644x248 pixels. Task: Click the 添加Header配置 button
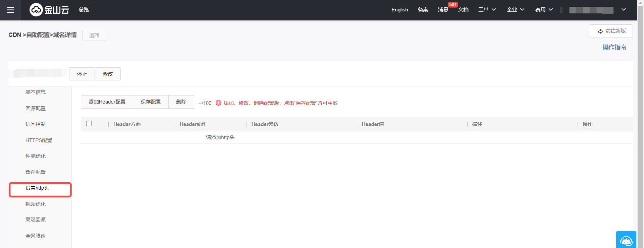pyautogui.click(x=107, y=102)
